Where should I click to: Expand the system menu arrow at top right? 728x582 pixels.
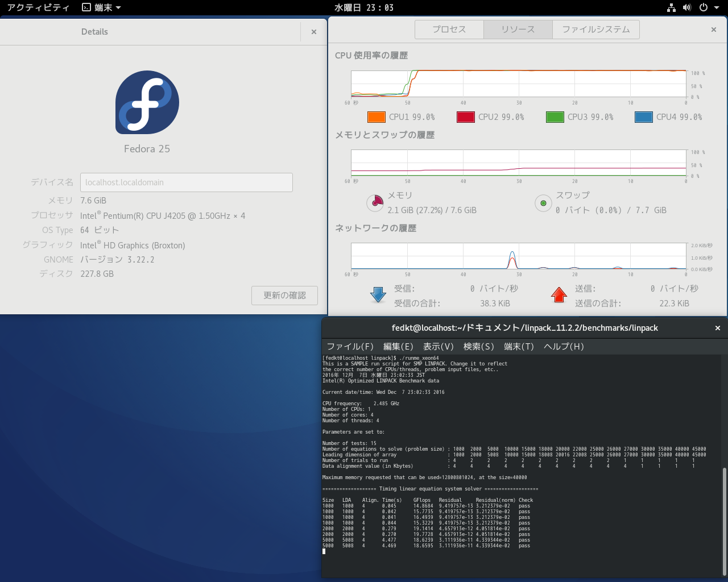tap(717, 7)
